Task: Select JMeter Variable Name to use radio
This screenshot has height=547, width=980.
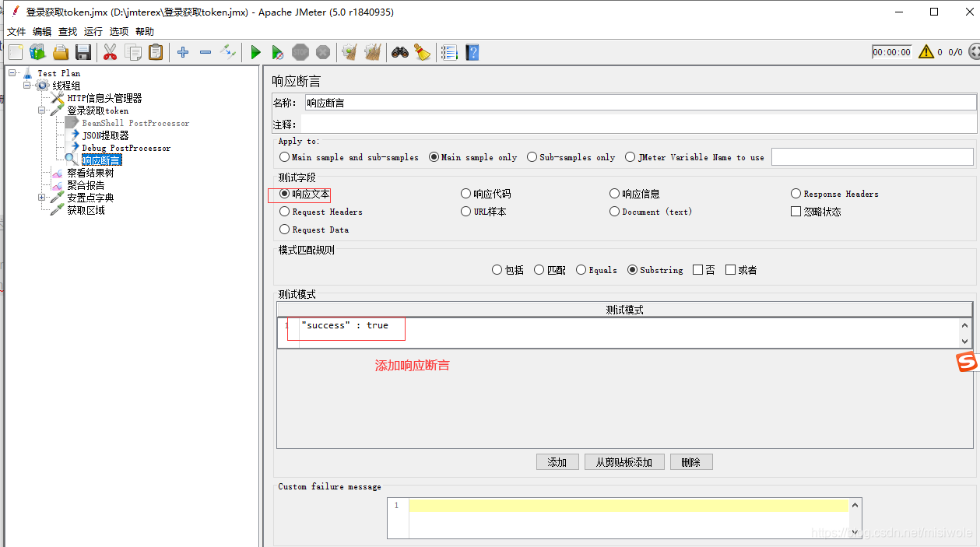Action: (x=631, y=157)
